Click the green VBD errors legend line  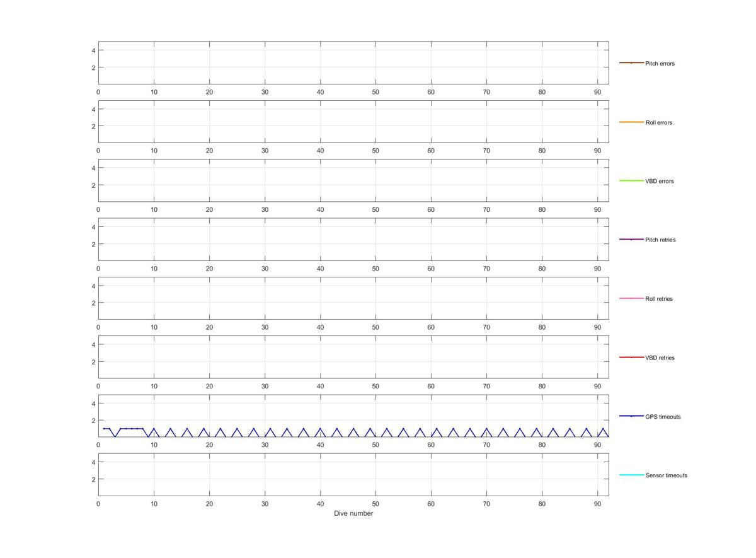point(631,181)
